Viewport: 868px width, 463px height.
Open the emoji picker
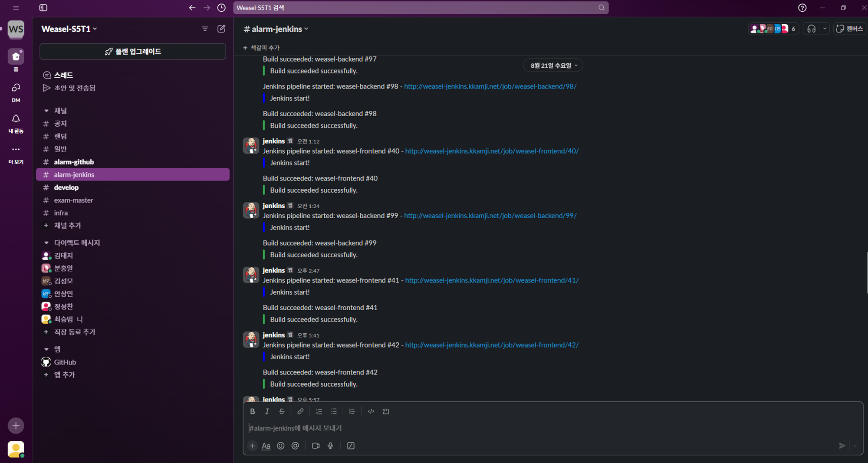point(281,446)
